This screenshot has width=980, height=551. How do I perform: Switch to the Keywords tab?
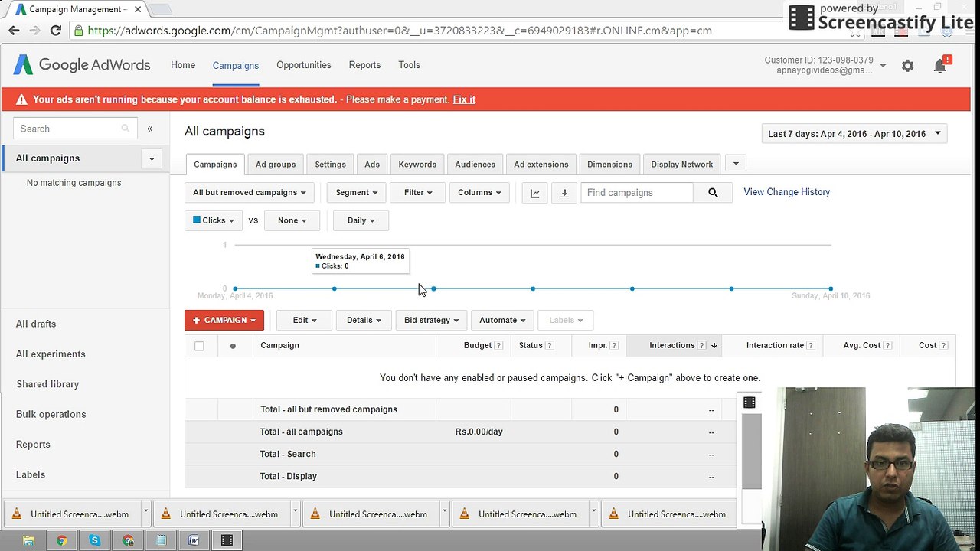pos(417,165)
